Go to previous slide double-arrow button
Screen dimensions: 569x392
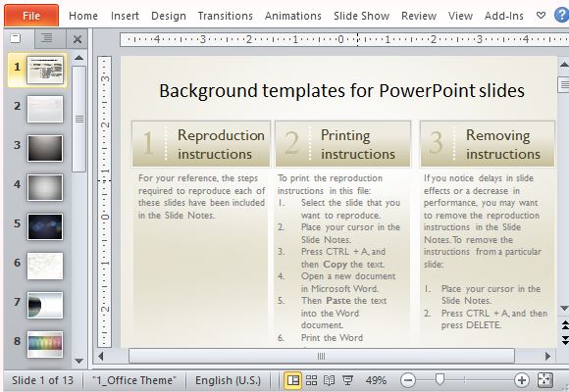pos(564,324)
